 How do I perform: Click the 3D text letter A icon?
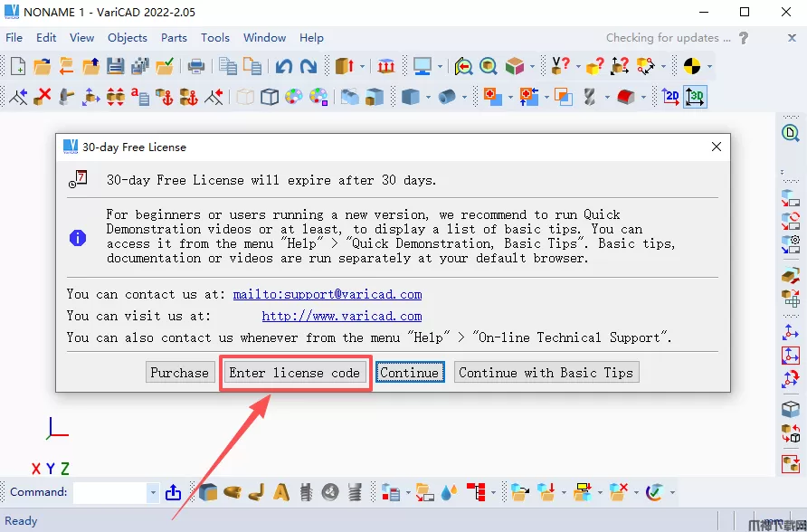281,492
